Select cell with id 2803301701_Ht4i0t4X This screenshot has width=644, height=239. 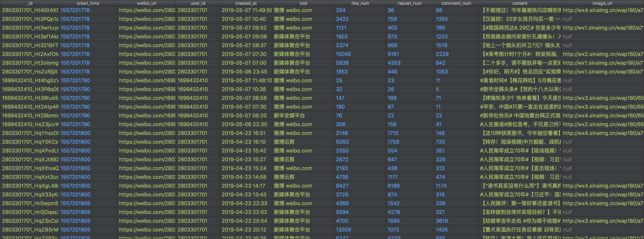(x=29, y=10)
